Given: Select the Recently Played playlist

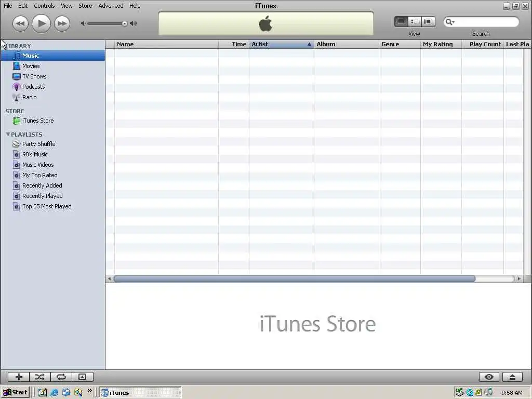Looking at the screenshot, I should coord(53,196).
